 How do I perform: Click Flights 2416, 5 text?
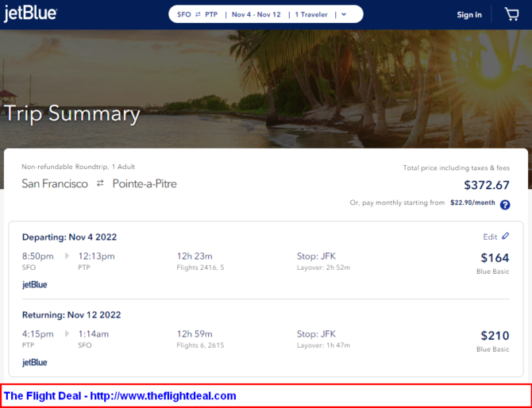point(200,268)
